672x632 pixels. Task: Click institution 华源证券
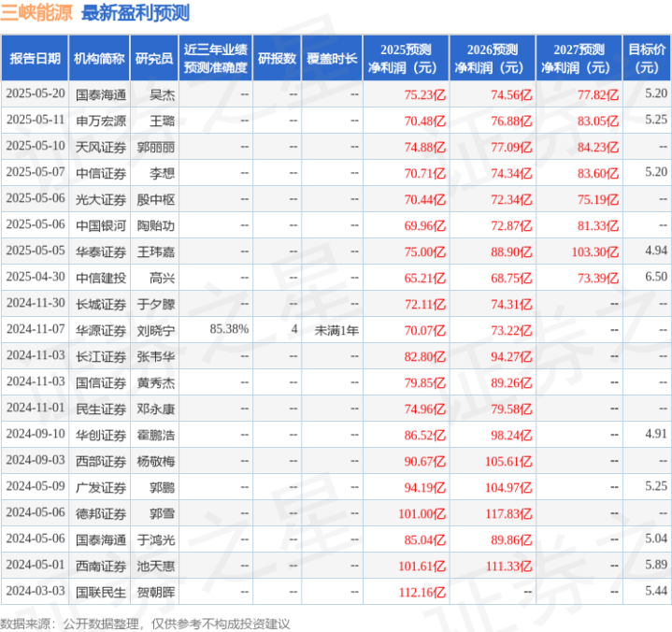tap(101, 330)
